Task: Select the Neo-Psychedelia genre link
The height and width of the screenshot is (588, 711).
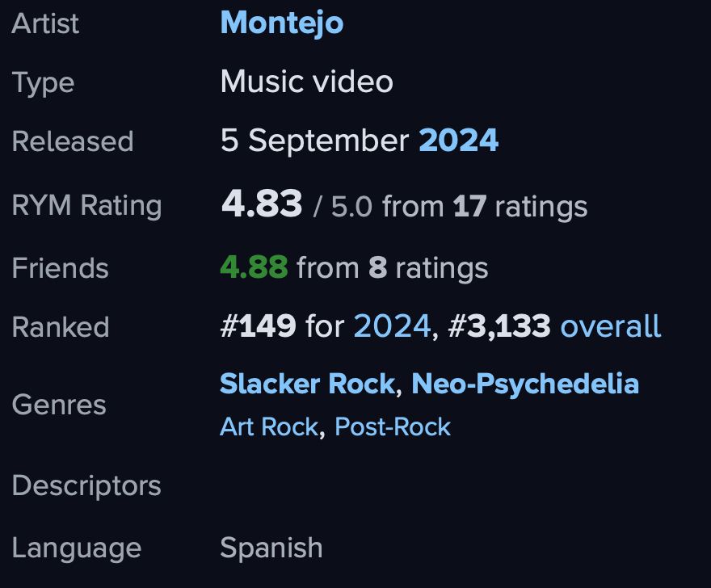Action: (525, 384)
